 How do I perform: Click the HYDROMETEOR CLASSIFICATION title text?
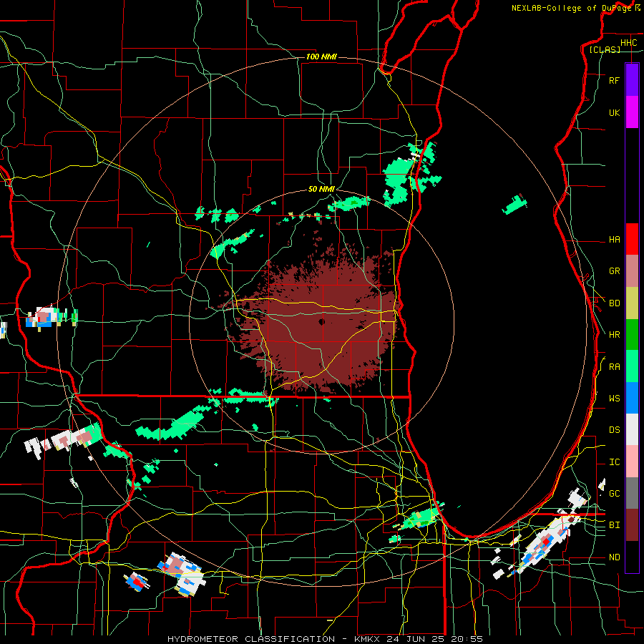click(x=251, y=639)
